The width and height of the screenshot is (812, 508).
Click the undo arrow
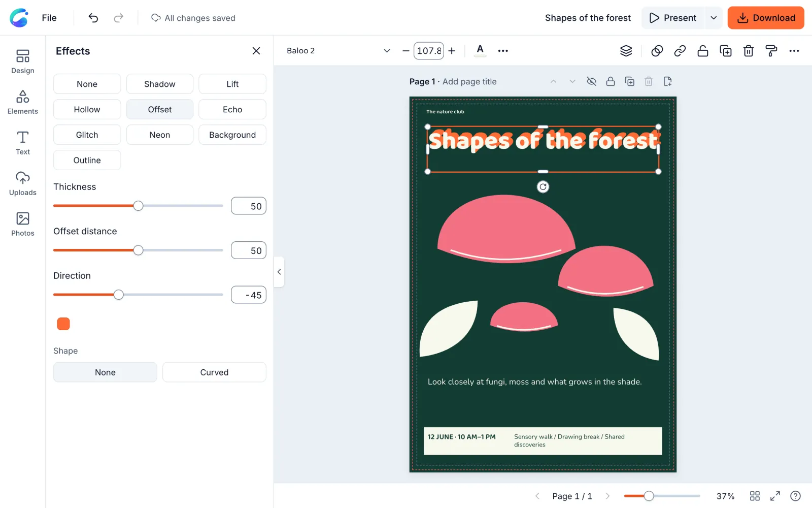93,18
